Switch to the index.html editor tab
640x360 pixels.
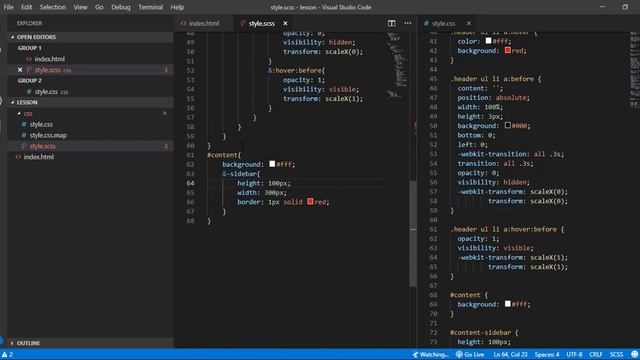pyautogui.click(x=203, y=23)
